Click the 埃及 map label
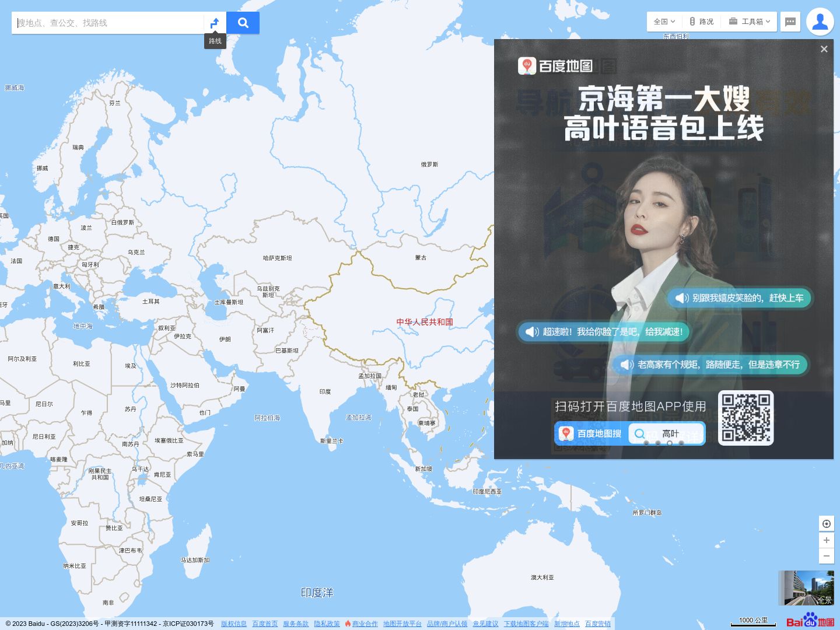Screen dimensions: 840x630 131,366
